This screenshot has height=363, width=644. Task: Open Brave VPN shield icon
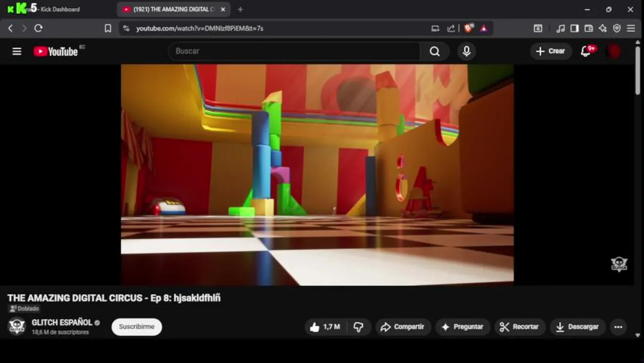coord(617,28)
